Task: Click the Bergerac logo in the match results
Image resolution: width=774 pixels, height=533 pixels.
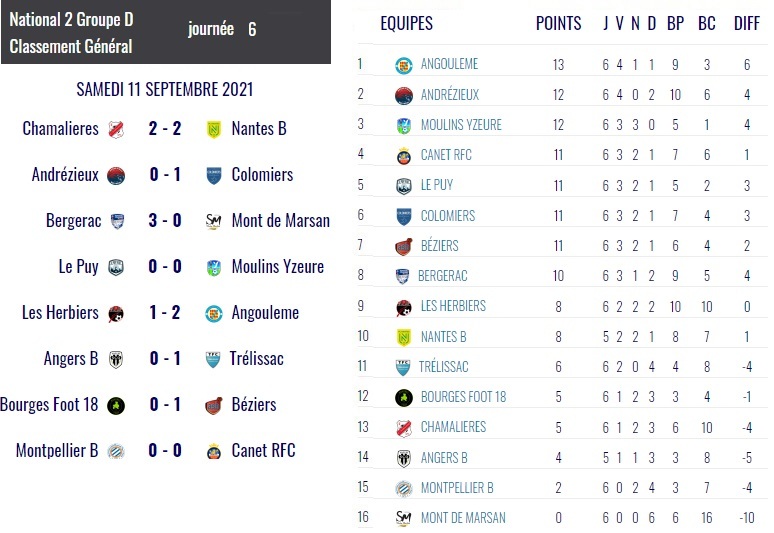Action: (116, 221)
